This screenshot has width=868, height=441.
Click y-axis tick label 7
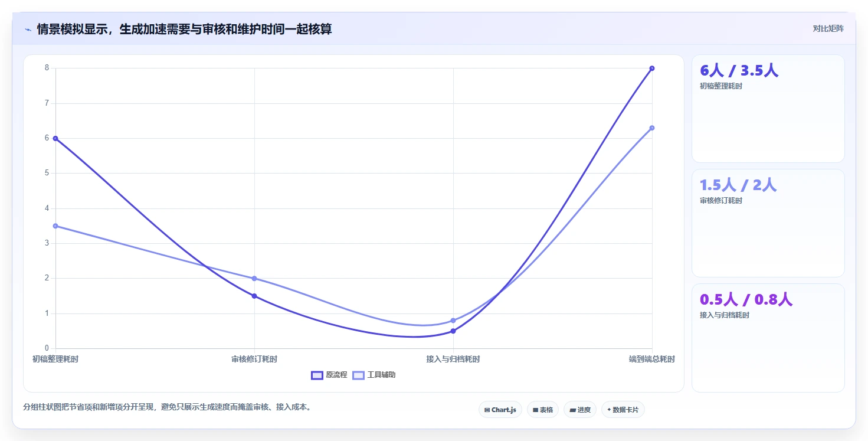[47, 103]
